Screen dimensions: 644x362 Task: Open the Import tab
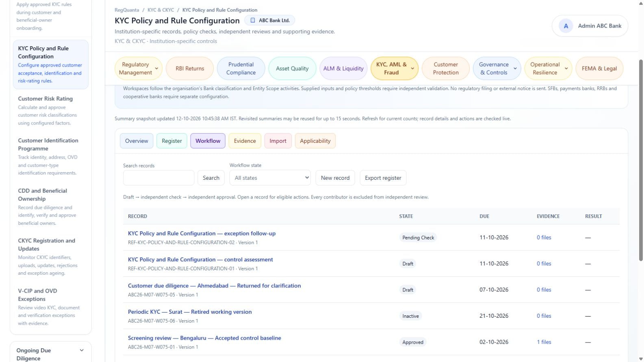tap(278, 141)
